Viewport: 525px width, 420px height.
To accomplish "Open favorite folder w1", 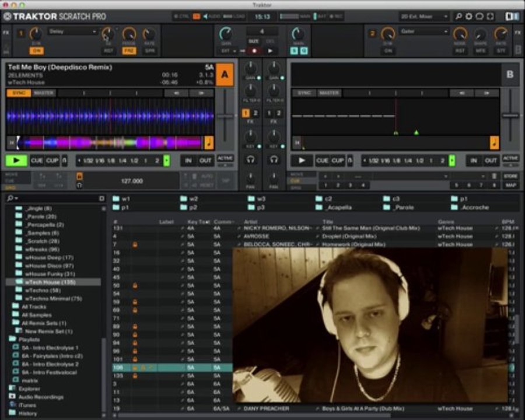I will 121,198.
